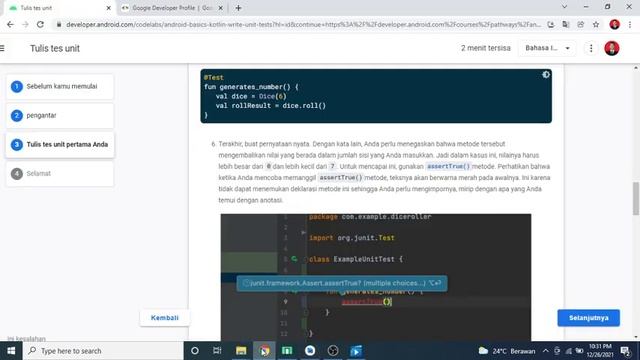Click the Windows taskbar search box
The image size is (640, 360).
(103, 351)
